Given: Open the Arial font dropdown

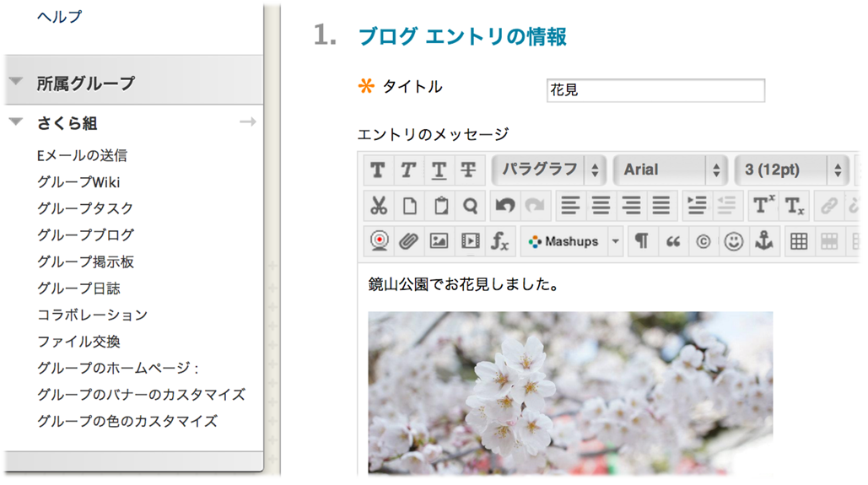Looking at the screenshot, I should pyautogui.click(x=670, y=170).
